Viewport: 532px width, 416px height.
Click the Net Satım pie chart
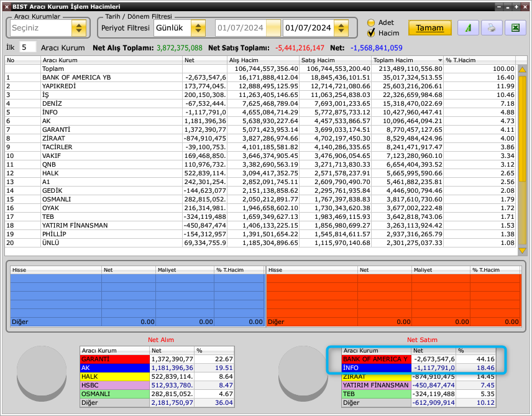[303, 373]
